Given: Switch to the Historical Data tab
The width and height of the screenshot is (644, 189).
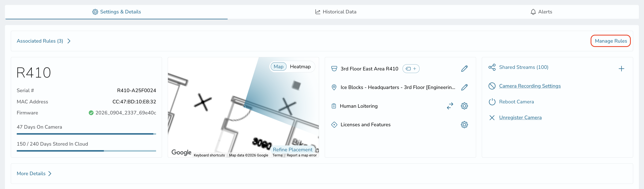Looking at the screenshot, I should pyautogui.click(x=336, y=12).
